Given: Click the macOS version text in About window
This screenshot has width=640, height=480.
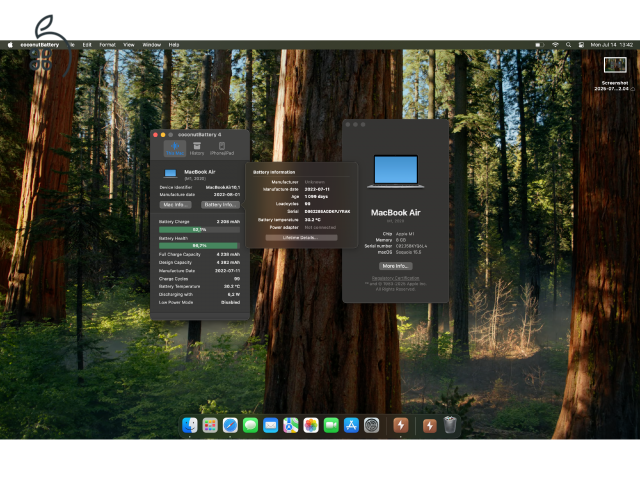Looking at the screenshot, I should [408, 252].
